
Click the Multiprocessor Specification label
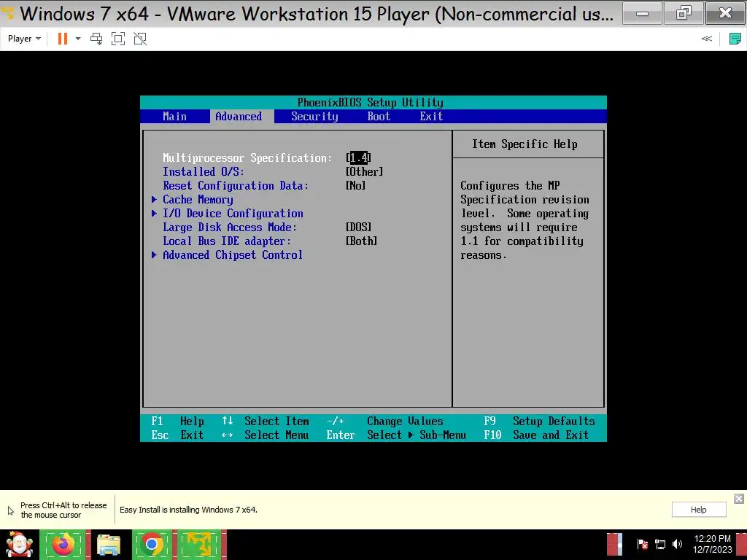coord(247,157)
